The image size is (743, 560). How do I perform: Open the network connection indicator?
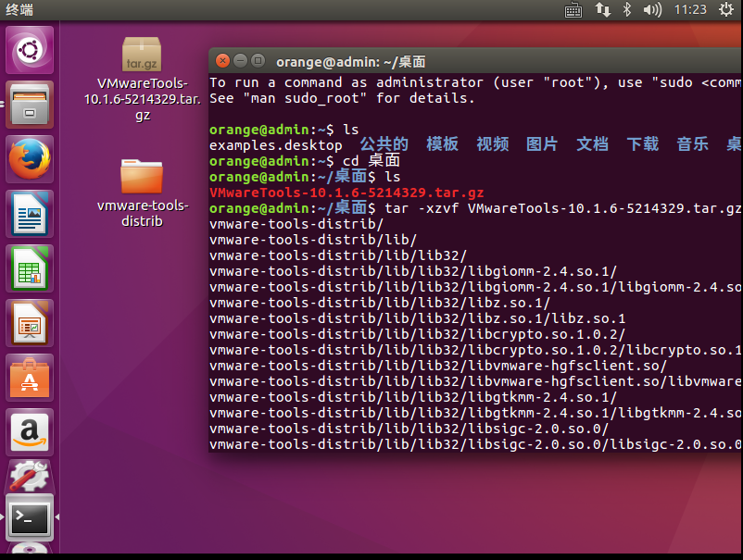603,9
